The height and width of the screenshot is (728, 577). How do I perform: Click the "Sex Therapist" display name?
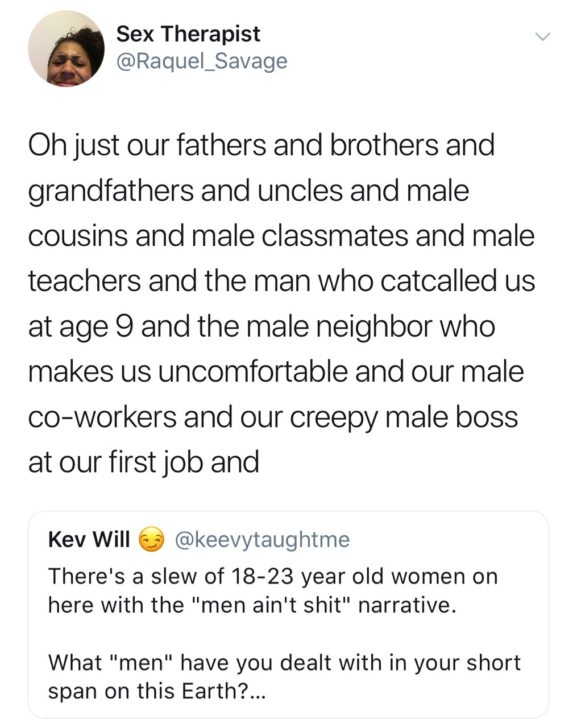(x=188, y=34)
